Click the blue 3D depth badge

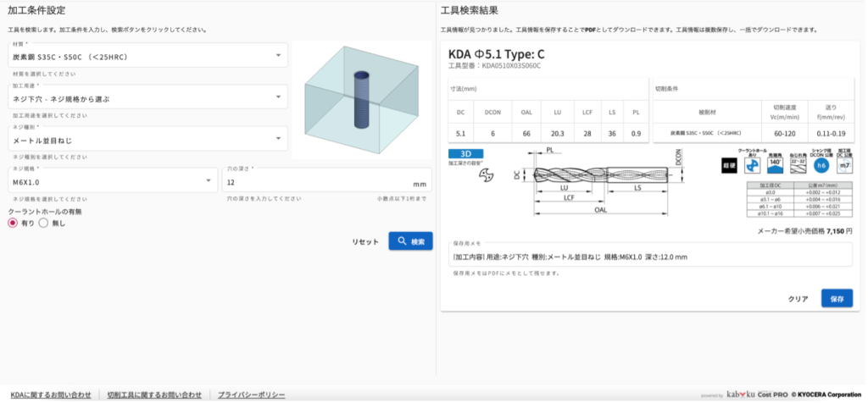pos(465,154)
